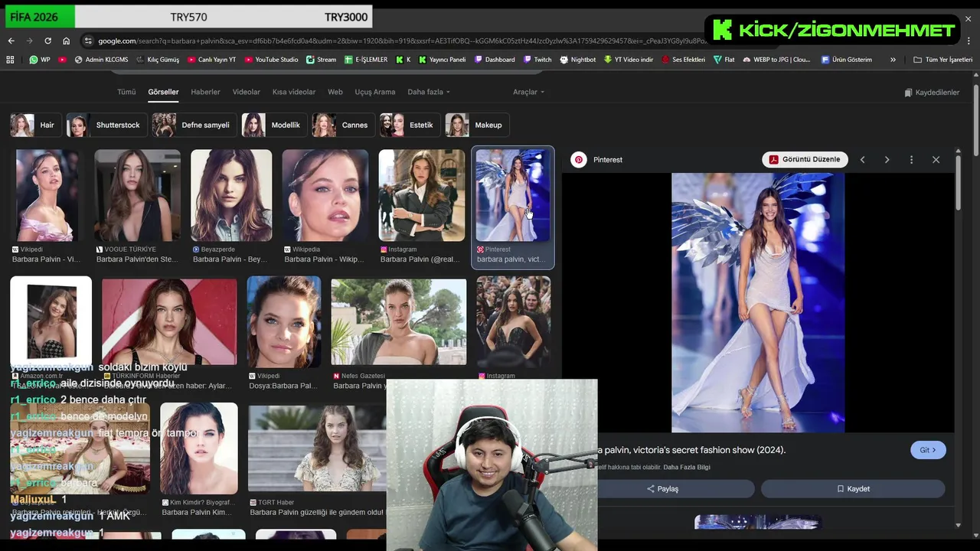Screen dimensions: 980x551
Task: Show previous image in preview panel
Action: coord(863,160)
